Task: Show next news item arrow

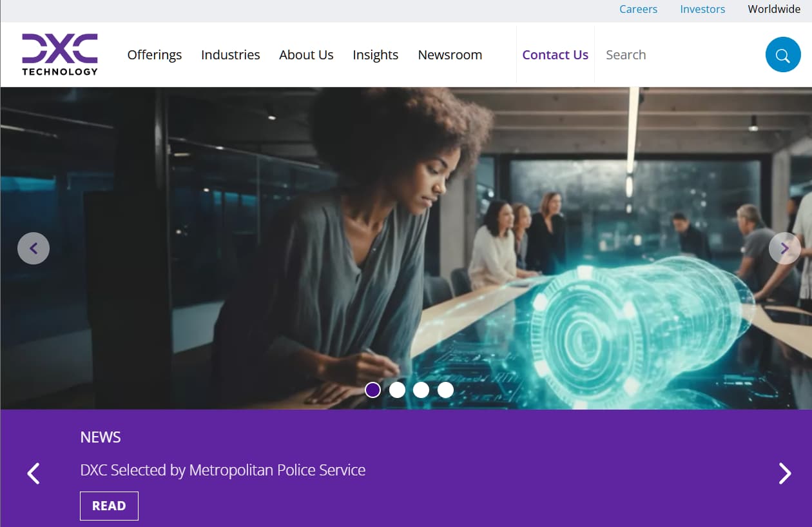Action: [784, 473]
